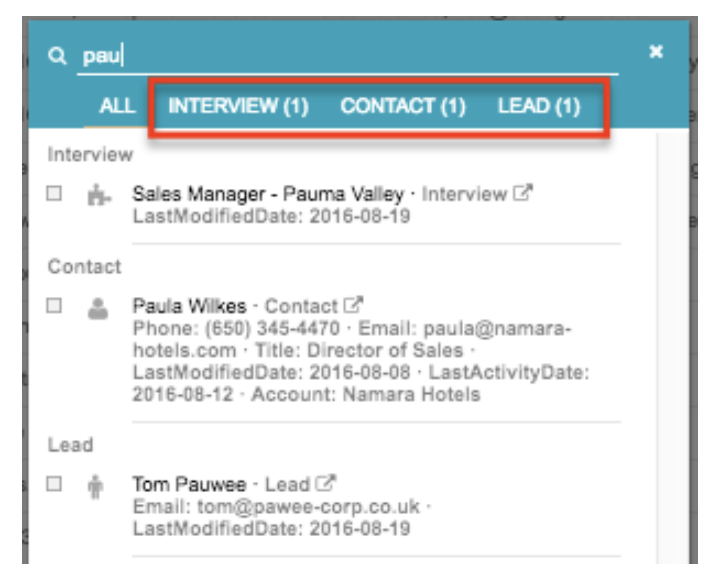Click the magnifying glass search icon
This screenshot has width=710, height=584.
click(x=57, y=56)
